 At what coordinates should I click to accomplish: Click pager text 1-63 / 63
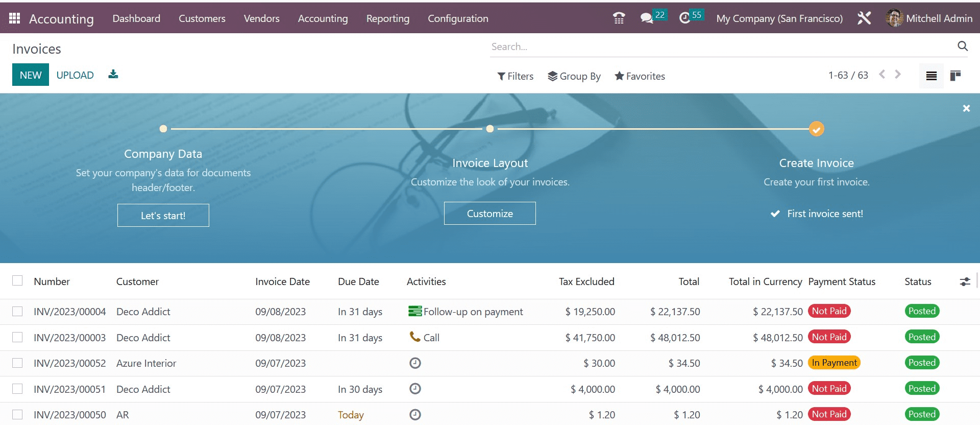(848, 75)
